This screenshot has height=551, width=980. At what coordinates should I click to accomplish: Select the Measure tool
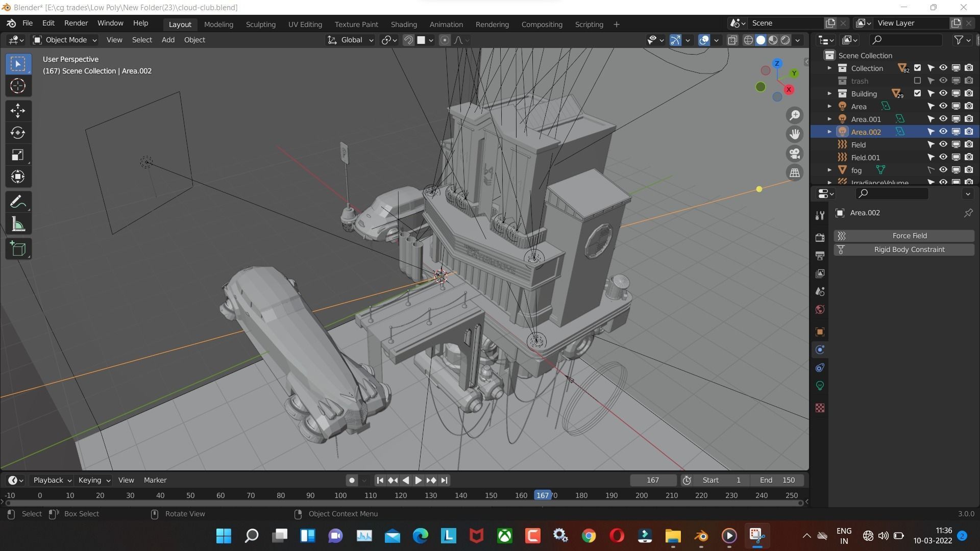pyautogui.click(x=18, y=224)
